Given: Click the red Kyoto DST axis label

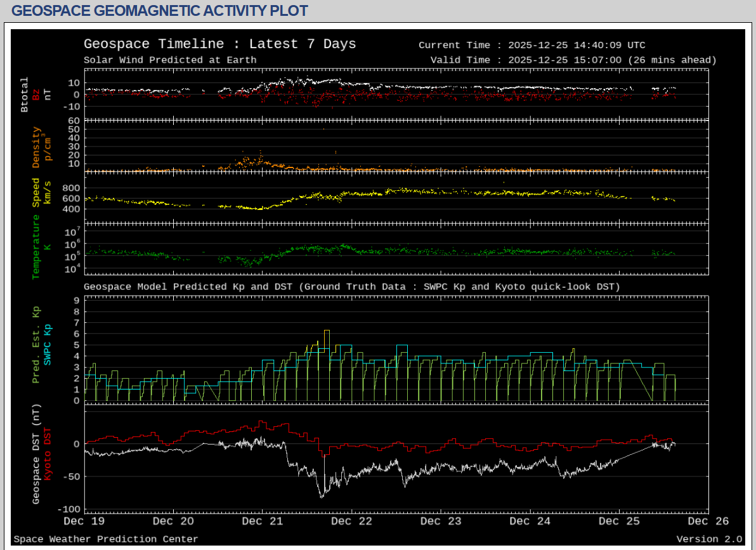Looking at the screenshot, I should pyautogui.click(x=48, y=455).
